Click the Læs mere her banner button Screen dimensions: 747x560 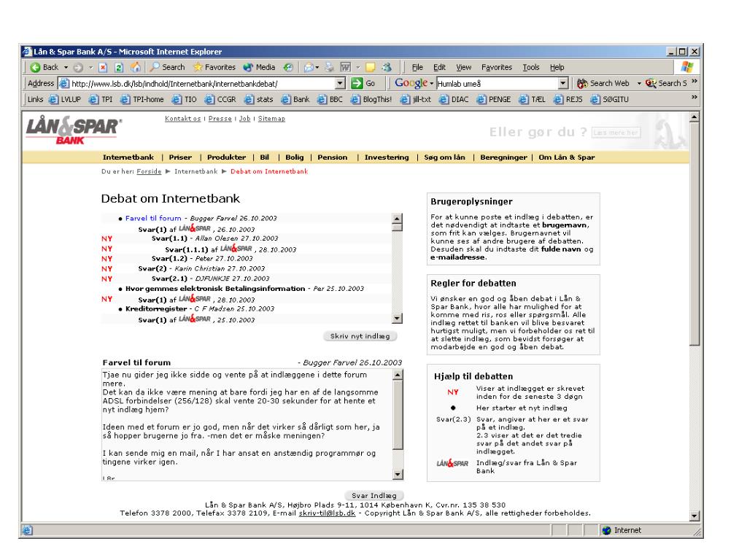point(616,133)
